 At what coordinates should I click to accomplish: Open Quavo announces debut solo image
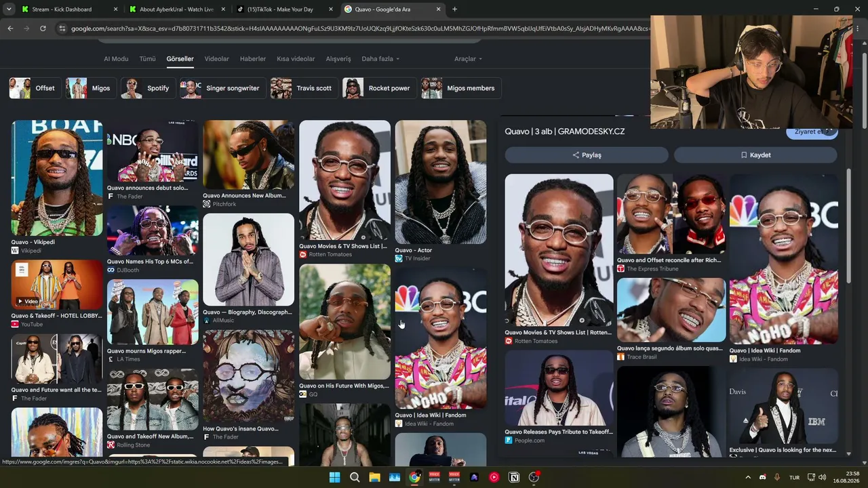[x=153, y=152]
